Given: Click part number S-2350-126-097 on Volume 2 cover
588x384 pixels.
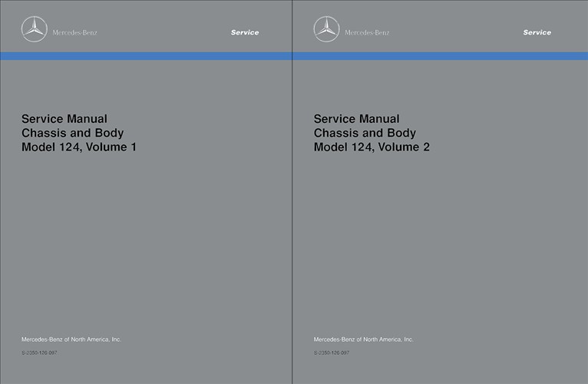Looking at the screenshot, I should click(x=332, y=353).
